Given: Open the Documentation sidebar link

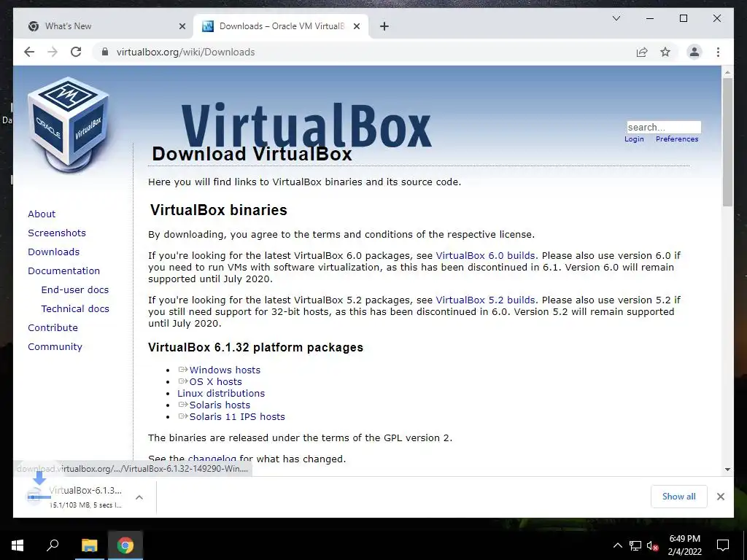Looking at the screenshot, I should coord(64,271).
